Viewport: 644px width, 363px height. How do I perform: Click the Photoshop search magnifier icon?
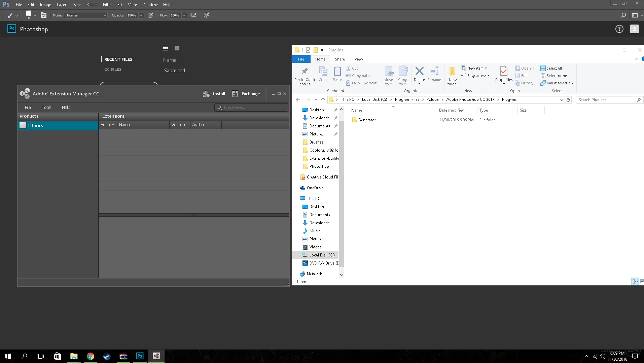coord(623,15)
